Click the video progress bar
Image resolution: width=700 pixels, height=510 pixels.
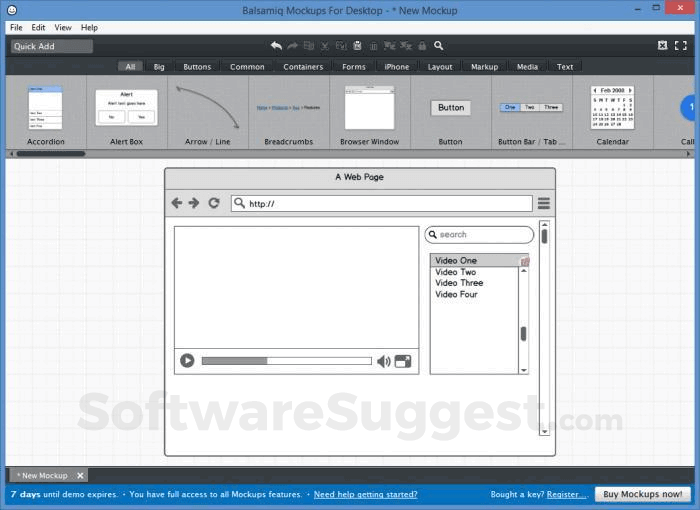(x=287, y=361)
